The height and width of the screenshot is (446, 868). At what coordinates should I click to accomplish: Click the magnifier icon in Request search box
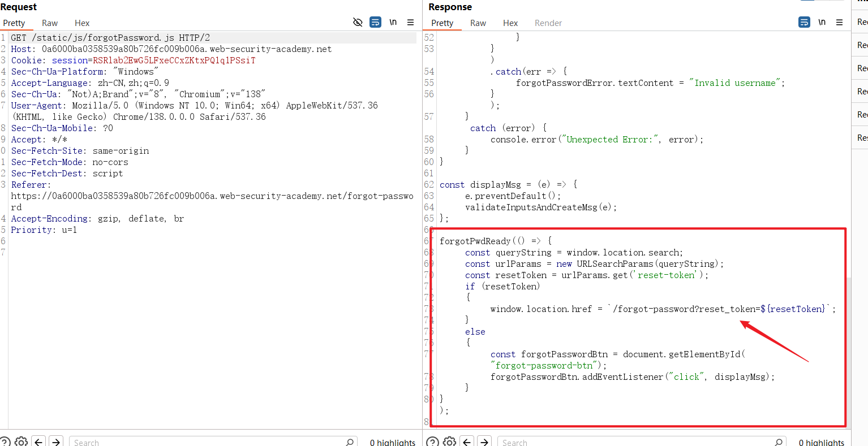350,442
